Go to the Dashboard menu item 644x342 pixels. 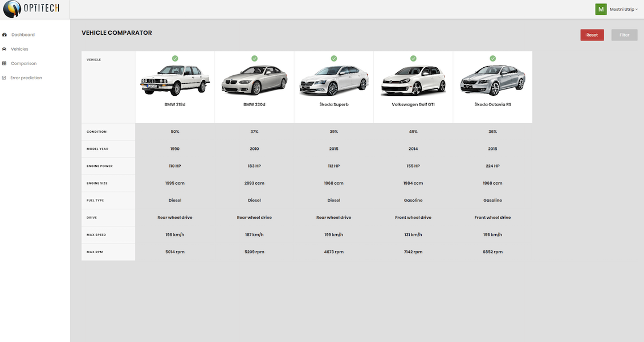pos(23,35)
